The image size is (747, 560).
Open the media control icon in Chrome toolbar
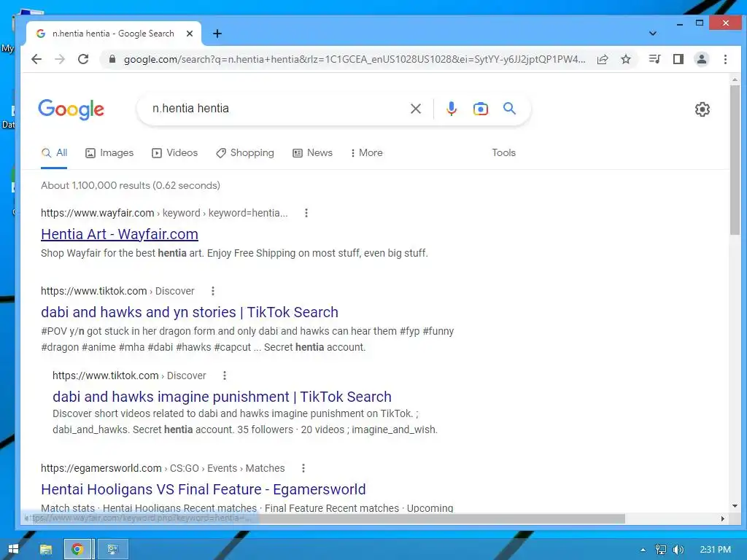[654, 59]
